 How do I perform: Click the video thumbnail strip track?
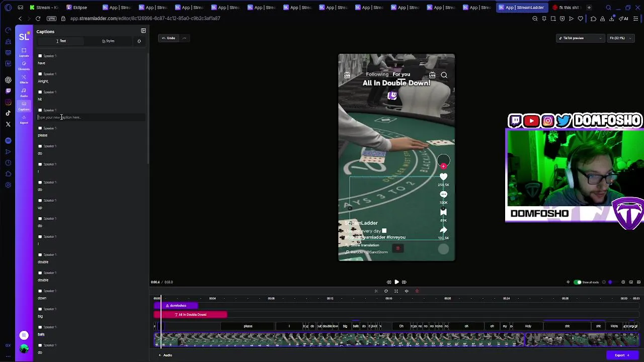pos(396,339)
